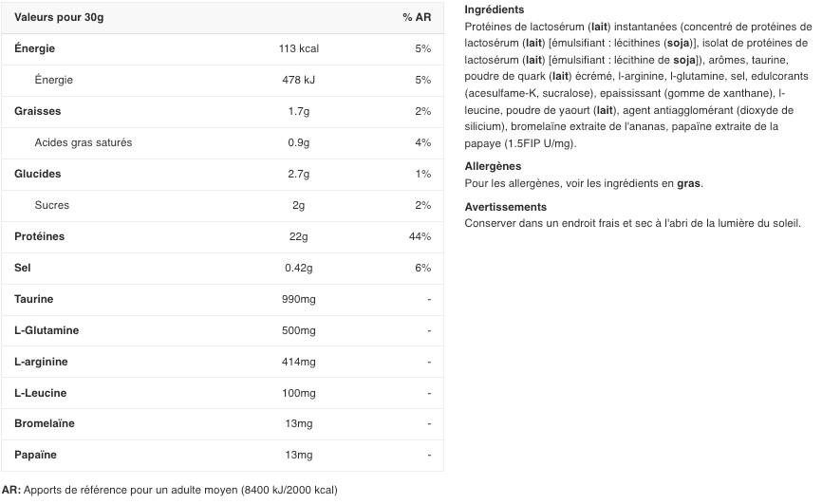822x504 pixels.
Task: Click the "Papaïne" row label
Action: click(x=36, y=455)
